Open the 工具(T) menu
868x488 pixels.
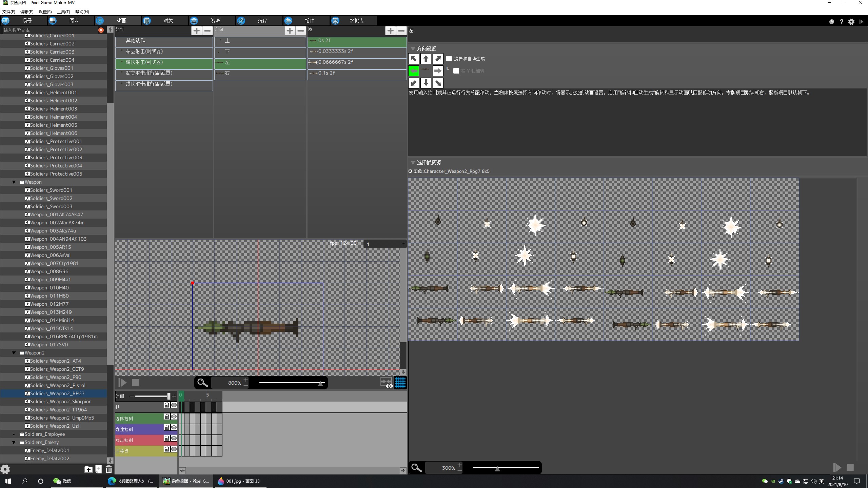[x=63, y=12]
